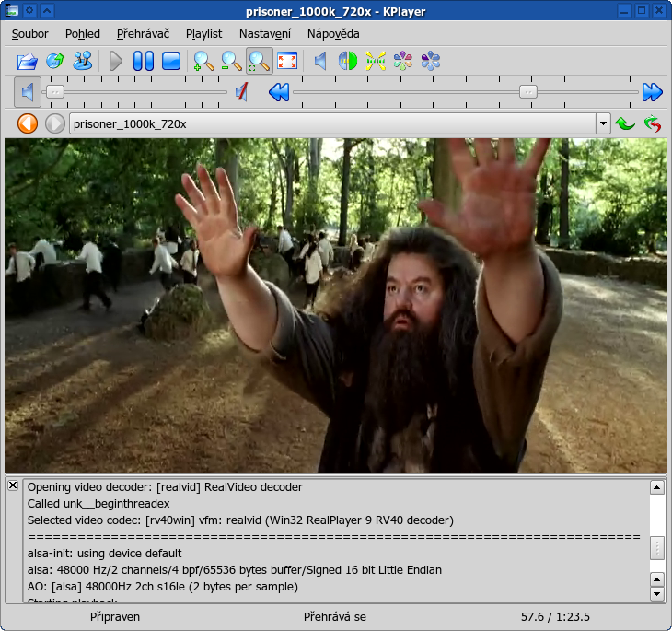Viewport: 672px width, 631px height.
Task: Toggle the pressed volume speaker button left of slider
Action: pyautogui.click(x=28, y=92)
